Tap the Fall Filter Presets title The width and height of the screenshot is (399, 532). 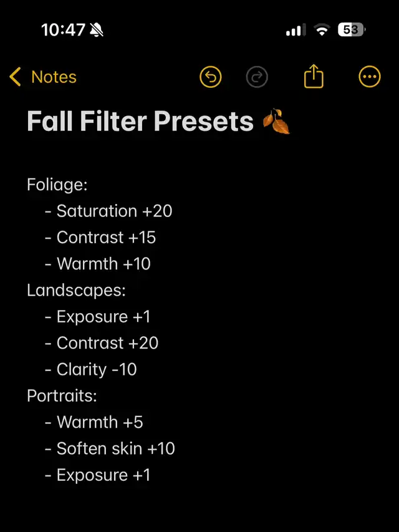click(140, 122)
